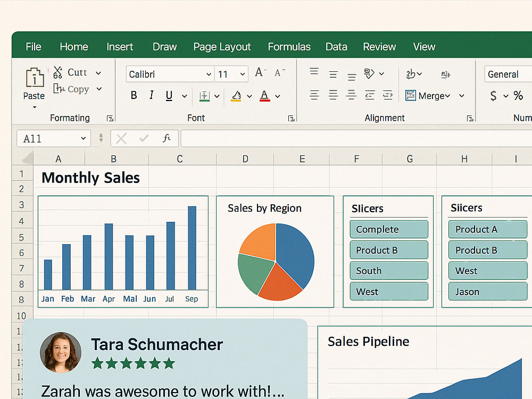Select the Monthly Sales title cell
Screen dimensions: 532x399
[90, 178]
